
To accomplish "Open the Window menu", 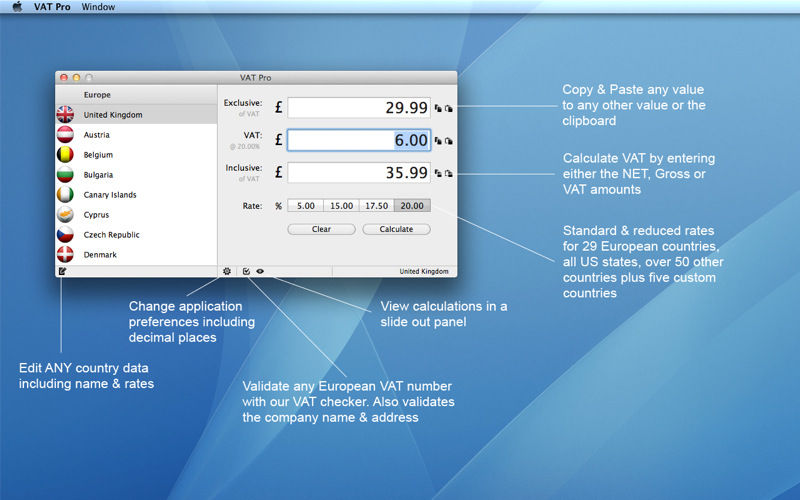I will 98,7.
